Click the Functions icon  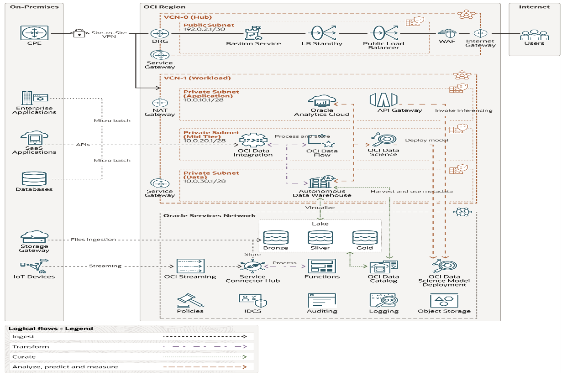322,266
